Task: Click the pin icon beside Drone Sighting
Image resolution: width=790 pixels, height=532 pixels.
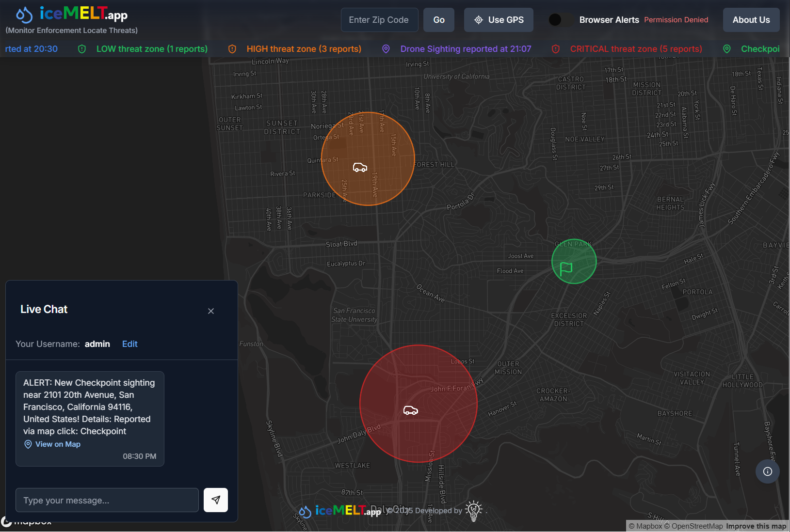Action: click(386, 49)
